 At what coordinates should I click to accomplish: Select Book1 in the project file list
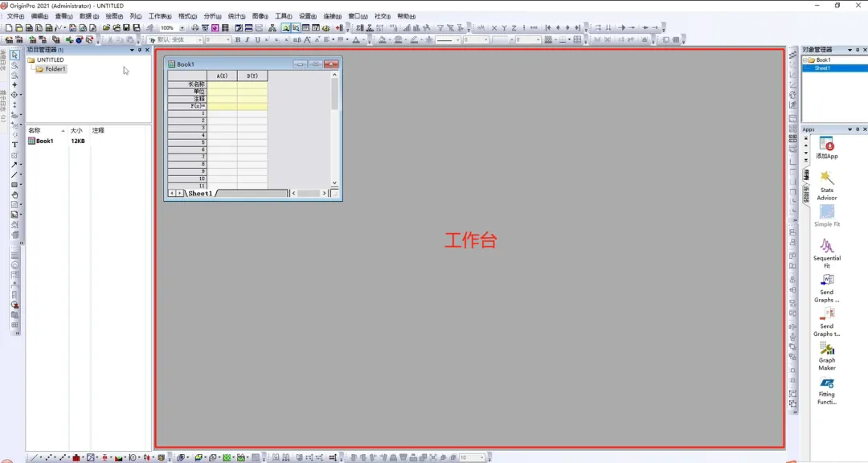44,141
